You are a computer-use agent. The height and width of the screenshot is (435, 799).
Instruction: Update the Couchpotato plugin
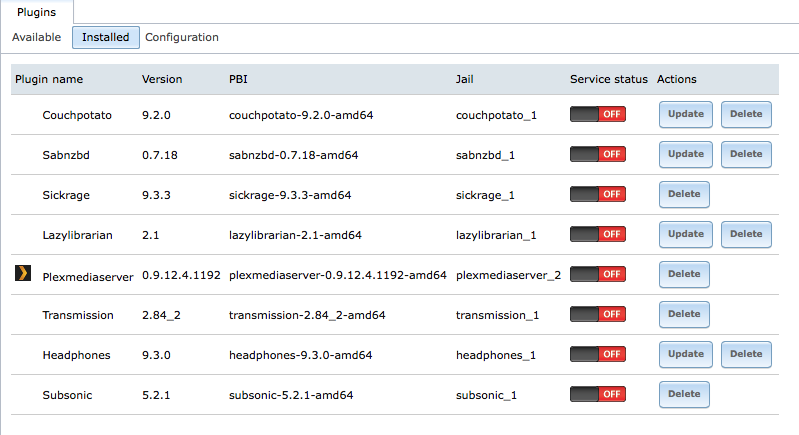tap(686, 114)
